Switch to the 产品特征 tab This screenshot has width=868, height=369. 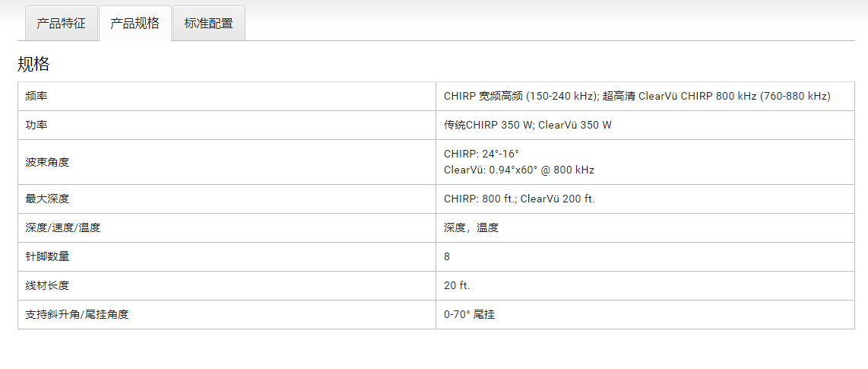[x=61, y=24]
